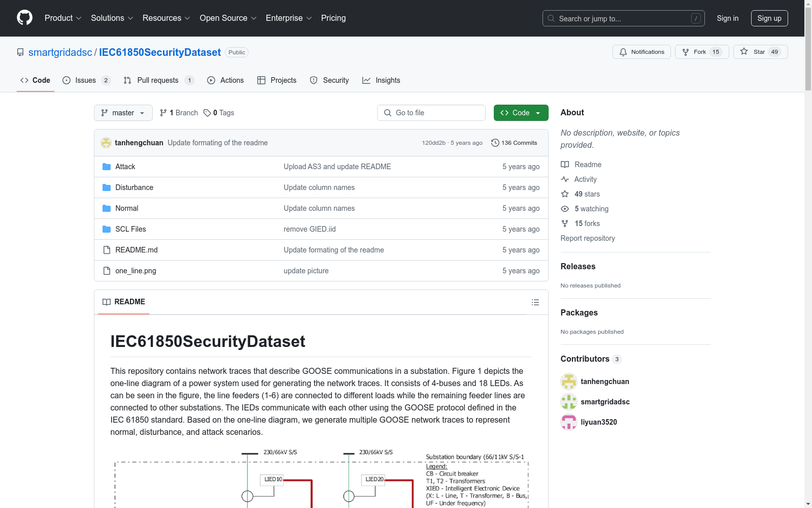This screenshot has width=812, height=508.
Task: Open the Product menu
Action: [63, 18]
